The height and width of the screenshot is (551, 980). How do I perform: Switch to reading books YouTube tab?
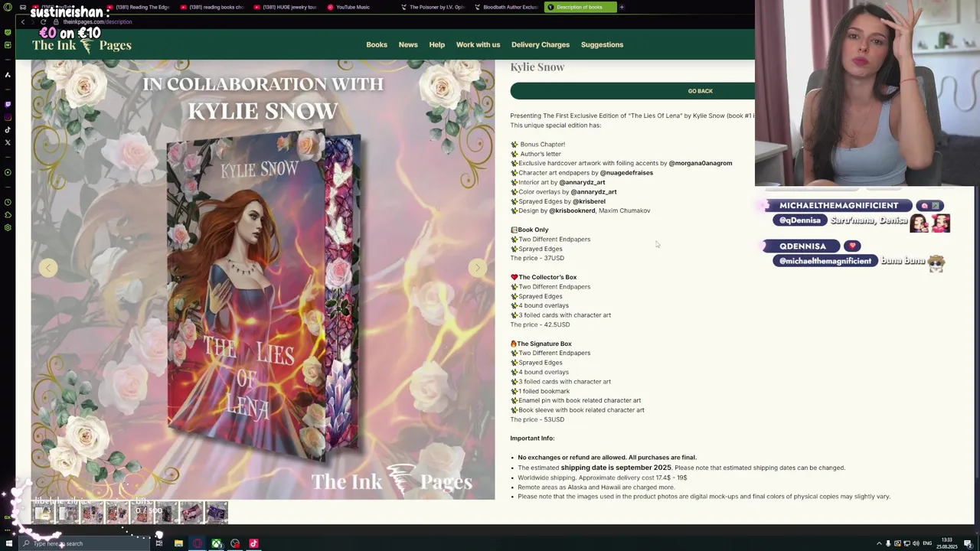click(x=212, y=7)
